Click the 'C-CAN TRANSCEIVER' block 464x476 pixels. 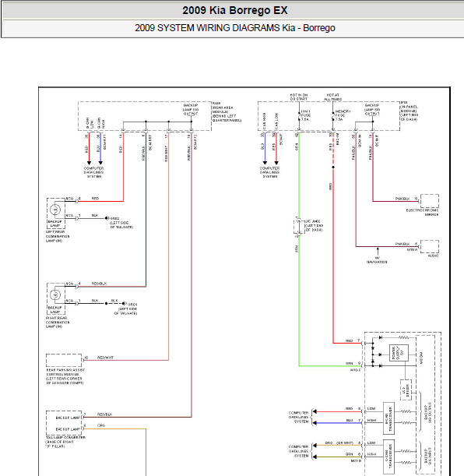point(388,458)
